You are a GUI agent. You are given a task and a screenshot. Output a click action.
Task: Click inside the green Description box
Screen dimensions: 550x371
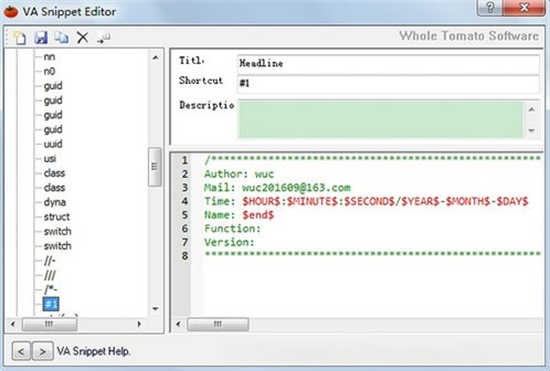pyautogui.click(x=380, y=120)
